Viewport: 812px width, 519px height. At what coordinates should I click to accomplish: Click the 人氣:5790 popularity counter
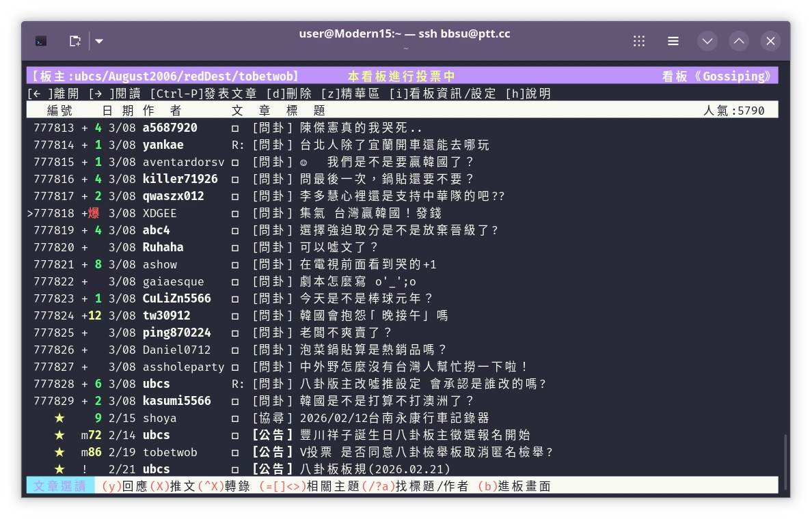pyautogui.click(x=733, y=111)
